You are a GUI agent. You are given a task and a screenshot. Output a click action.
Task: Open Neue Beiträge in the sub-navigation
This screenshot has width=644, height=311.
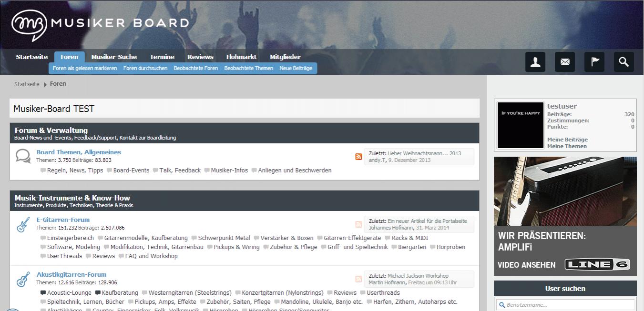(x=296, y=68)
